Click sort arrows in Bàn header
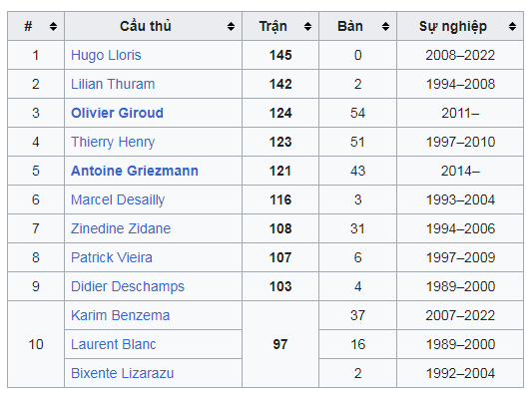This screenshot has width=532, height=395. (385, 26)
